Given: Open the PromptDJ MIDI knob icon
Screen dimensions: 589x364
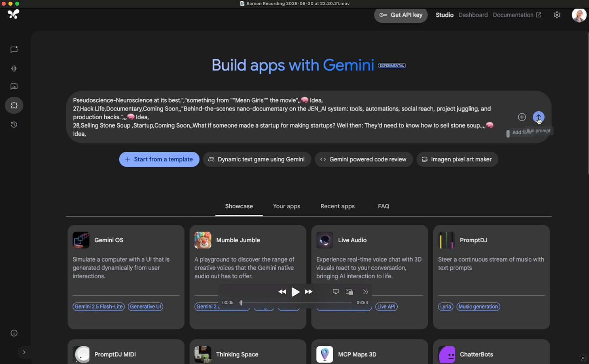Looking at the screenshot, I should point(81,354).
